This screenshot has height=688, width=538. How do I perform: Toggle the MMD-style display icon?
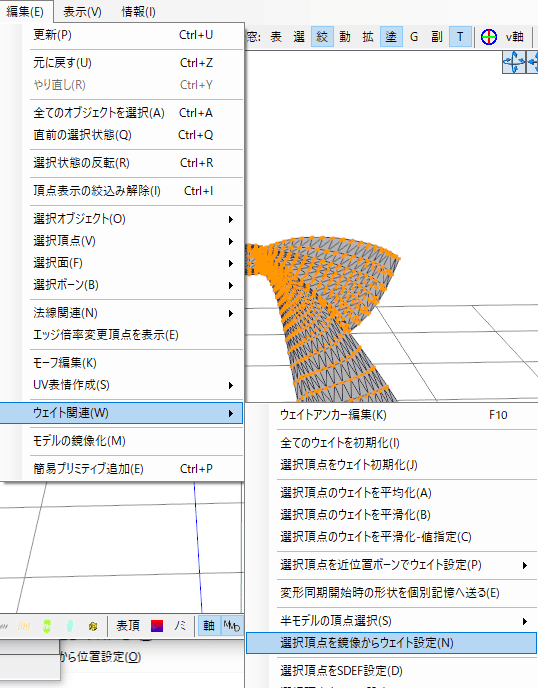click(x=231, y=625)
